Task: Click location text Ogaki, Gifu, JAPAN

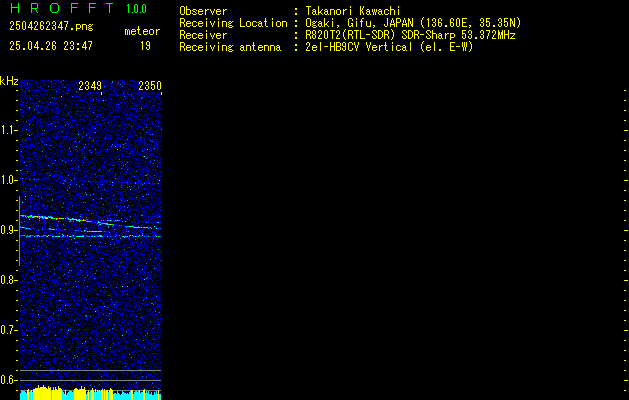Action: tap(359, 23)
